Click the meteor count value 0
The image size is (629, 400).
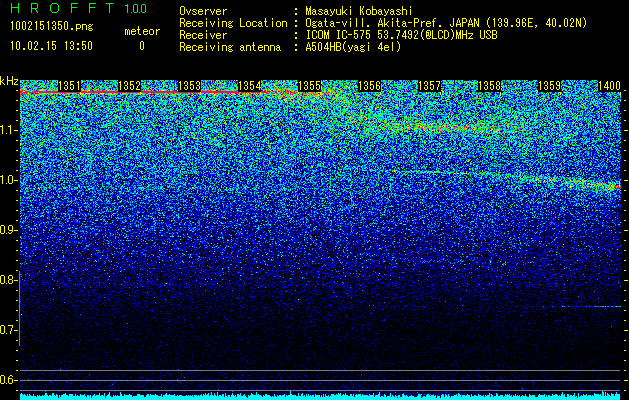pos(142,46)
